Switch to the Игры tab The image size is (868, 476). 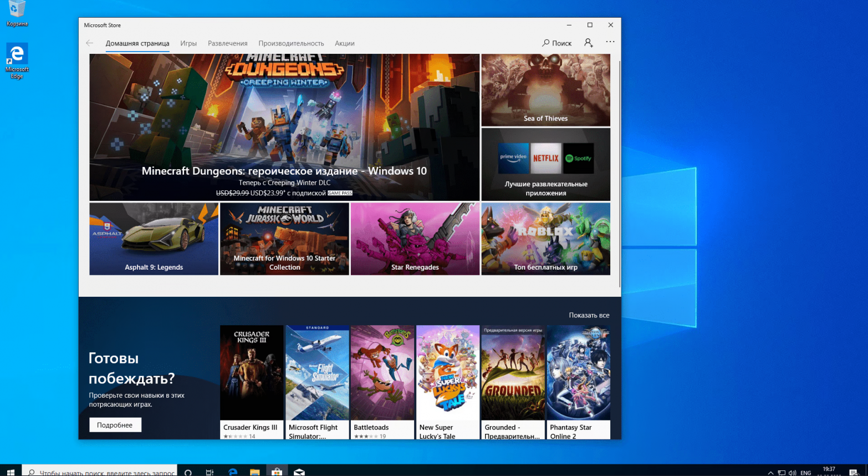(x=188, y=43)
